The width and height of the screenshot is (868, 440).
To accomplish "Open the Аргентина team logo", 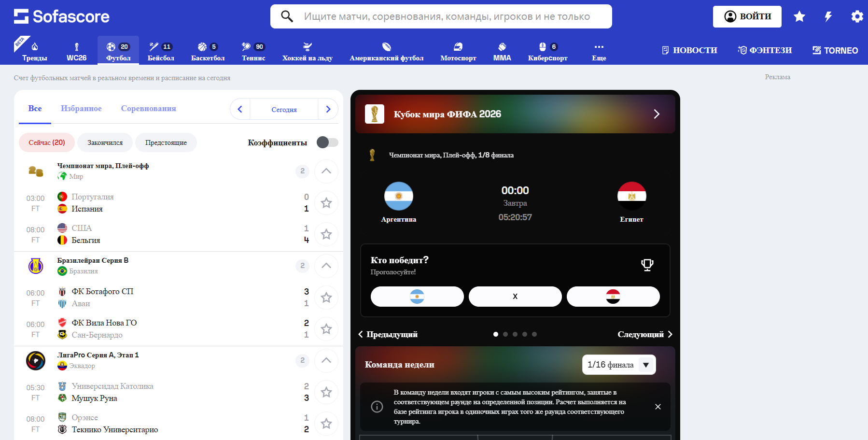I will [399, 196].
